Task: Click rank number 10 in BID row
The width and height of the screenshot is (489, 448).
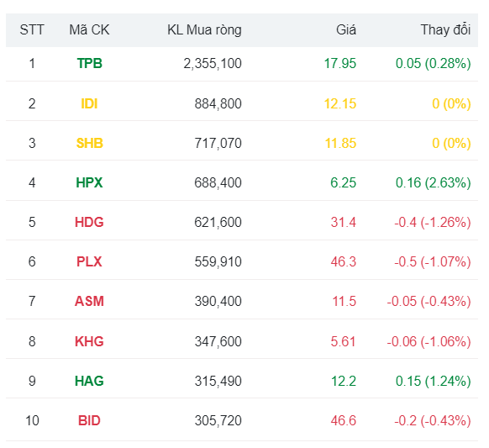Action: (32, 421)
